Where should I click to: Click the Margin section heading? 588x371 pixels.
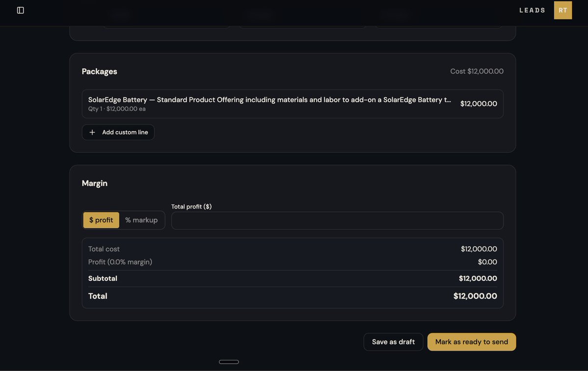click(95, 183)
